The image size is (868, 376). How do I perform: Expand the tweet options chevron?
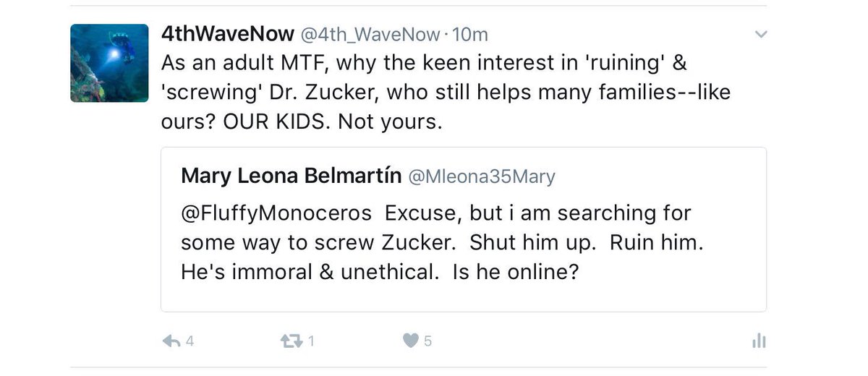[x=760, y=34]
